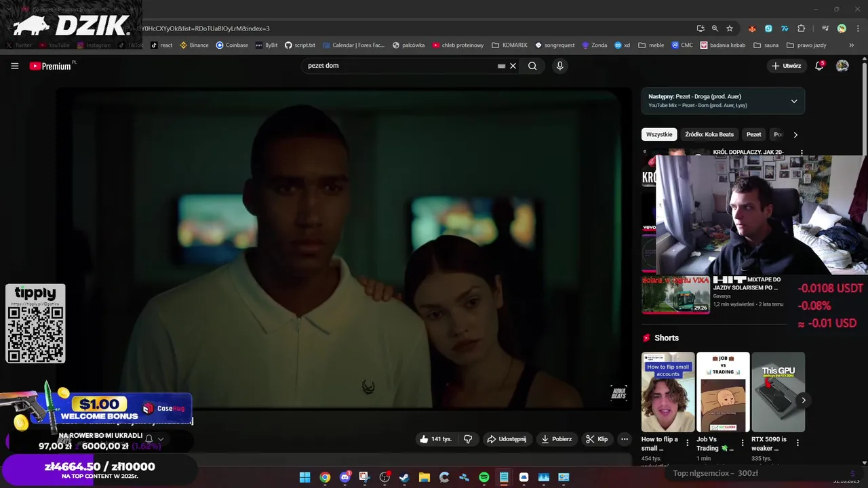
Task: Open the browser zoom magnifier icon
Action: pos(715,28)
